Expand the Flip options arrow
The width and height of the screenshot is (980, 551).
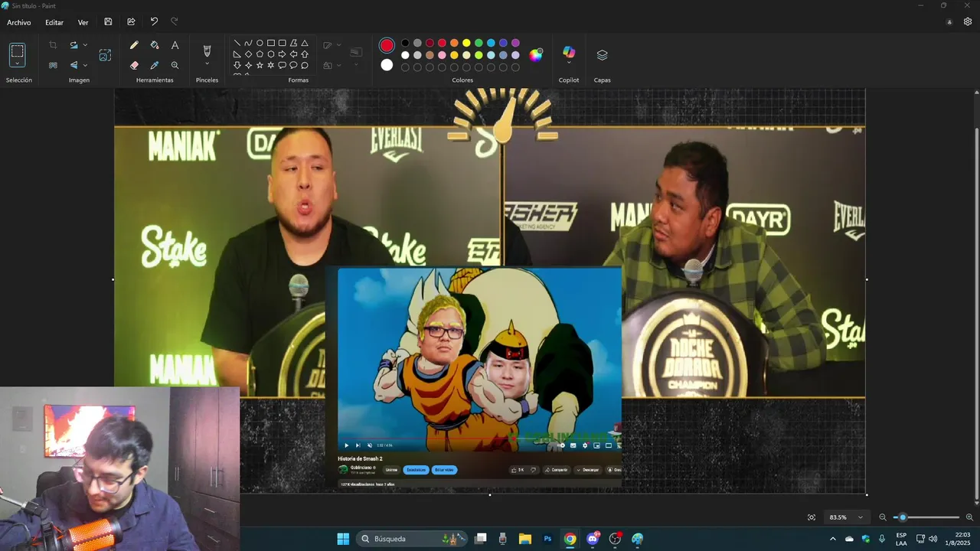click(85, 65)
